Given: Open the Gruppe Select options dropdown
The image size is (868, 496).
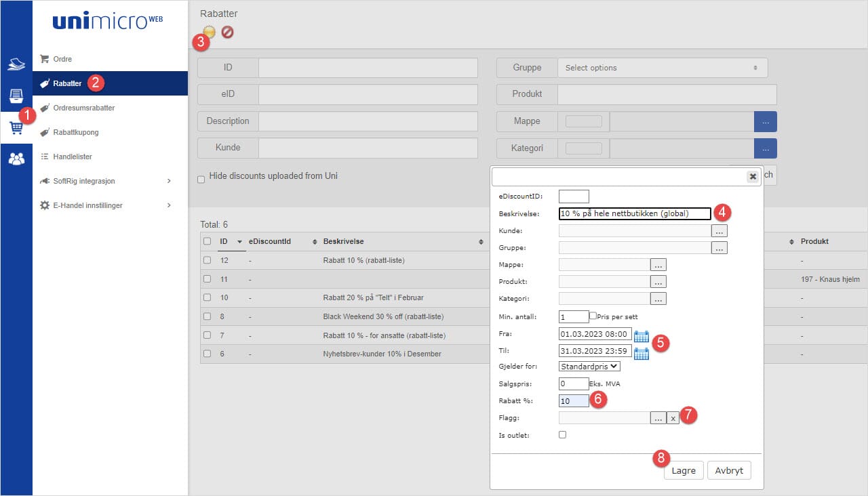Looking at the screenshot, I should click(662, 68).
